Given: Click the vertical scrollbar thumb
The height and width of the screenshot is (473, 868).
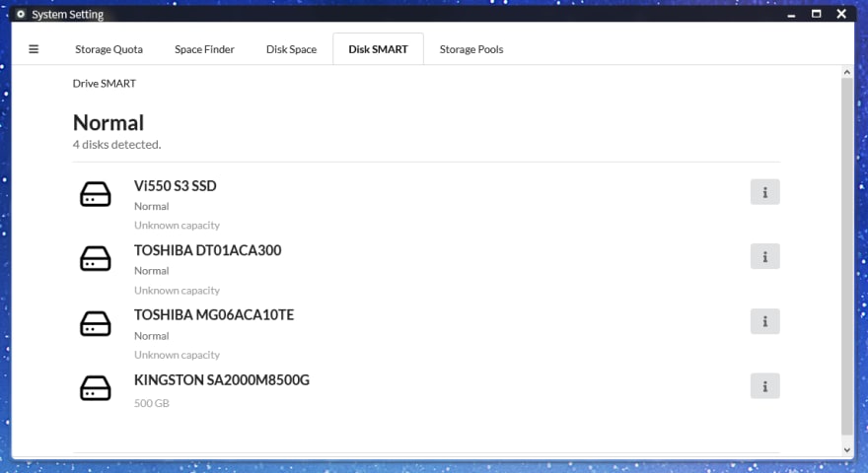Looking at the screenshot, I should [x=847, y=256].
